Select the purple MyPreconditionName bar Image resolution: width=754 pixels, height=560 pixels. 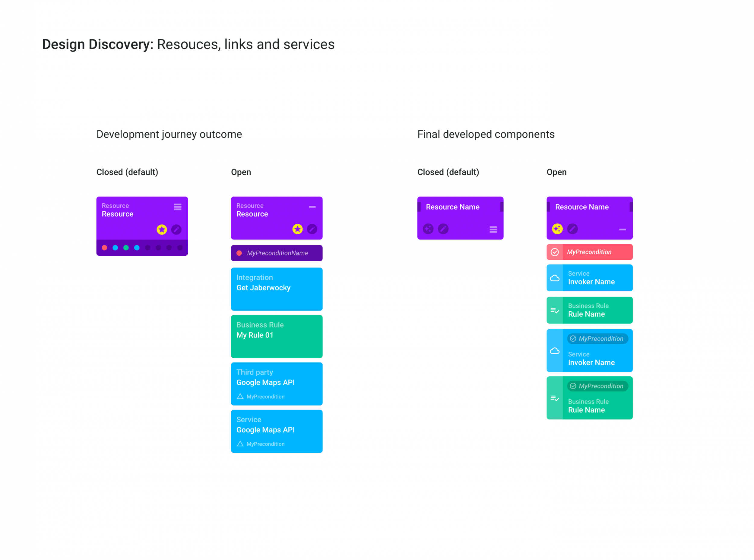click(277, 253)
